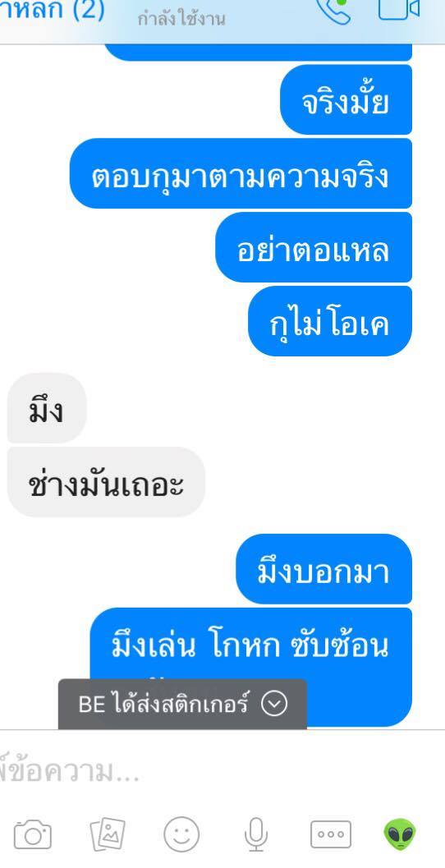Select the "มึงบอกมา" message bubble

(x=324, y=568)
